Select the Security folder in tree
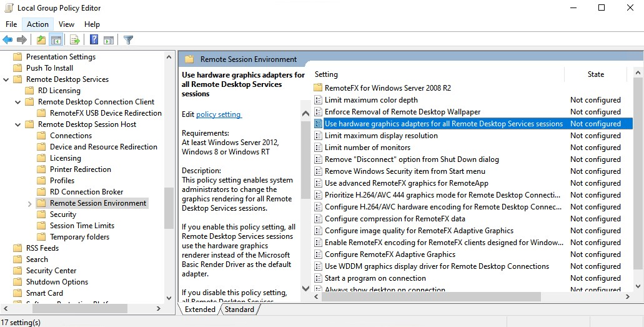 pos(63,214)
